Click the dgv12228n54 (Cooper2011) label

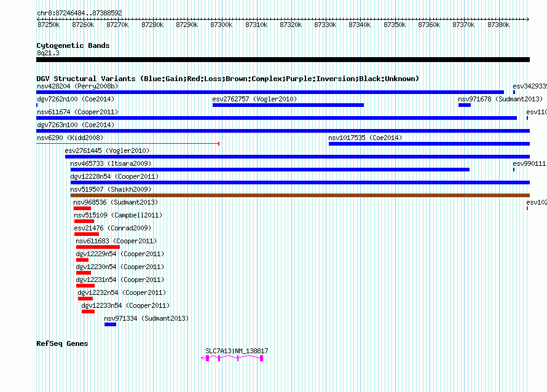(114, 176)
